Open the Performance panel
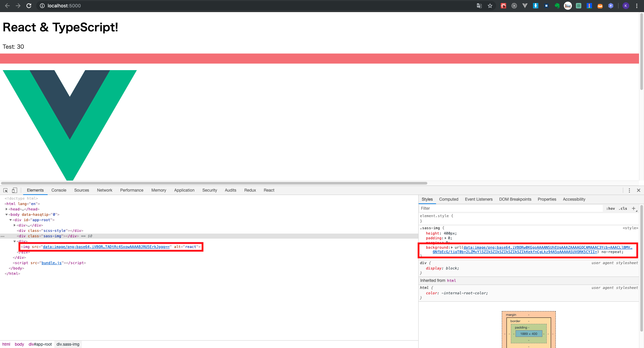Screen dimensions: 644x348 pos(132,190)
